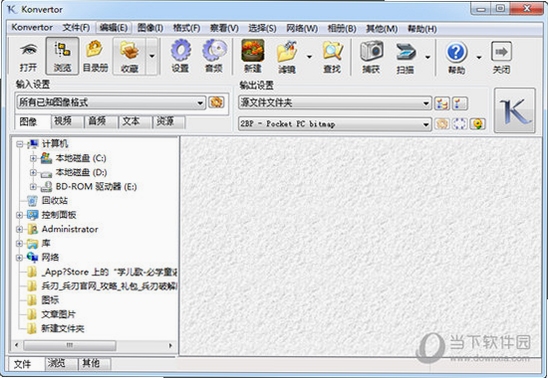Click the tree horizontal scrollbar thumb
This screenshot has width=548, height=378.
(70, 346)
